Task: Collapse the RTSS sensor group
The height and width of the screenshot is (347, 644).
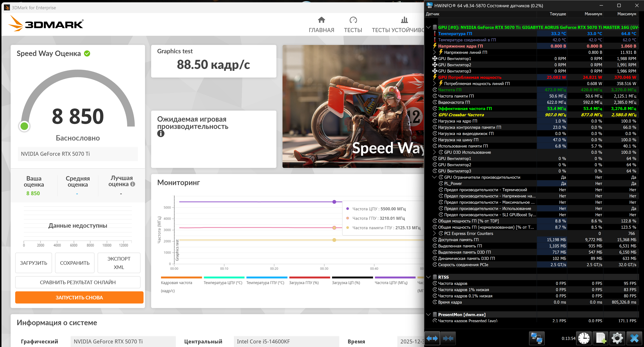Action: (x=428, y=277)
